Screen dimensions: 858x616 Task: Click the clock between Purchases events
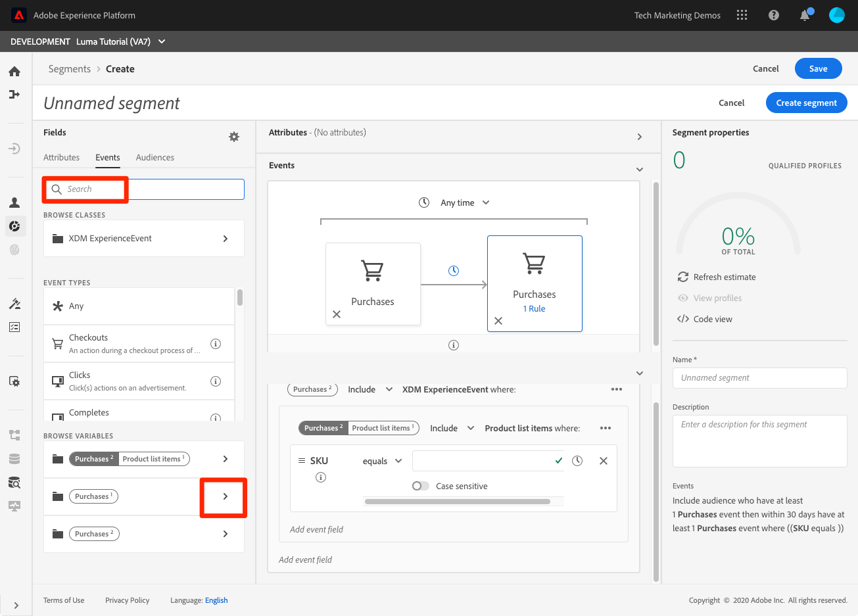(454, 271)
